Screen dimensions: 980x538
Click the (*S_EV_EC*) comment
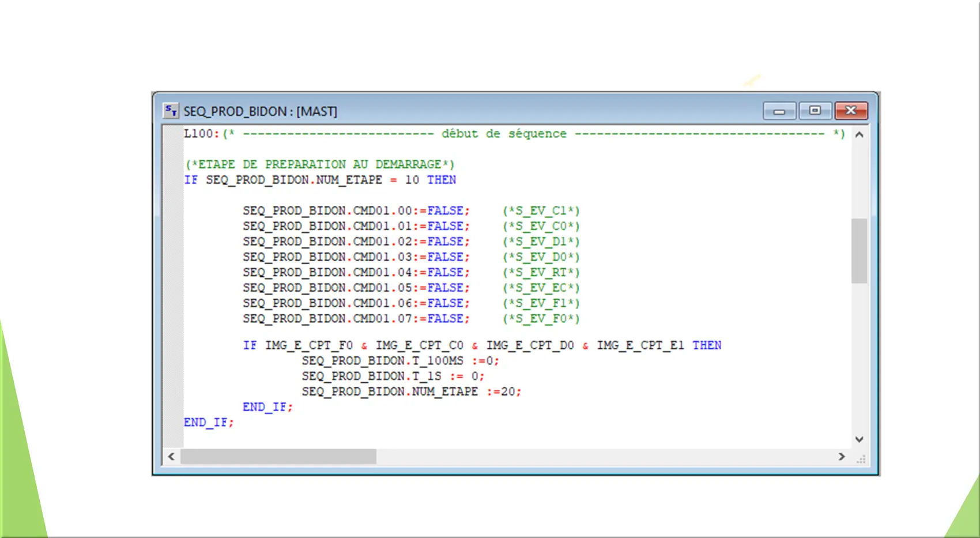pos(541,288)
